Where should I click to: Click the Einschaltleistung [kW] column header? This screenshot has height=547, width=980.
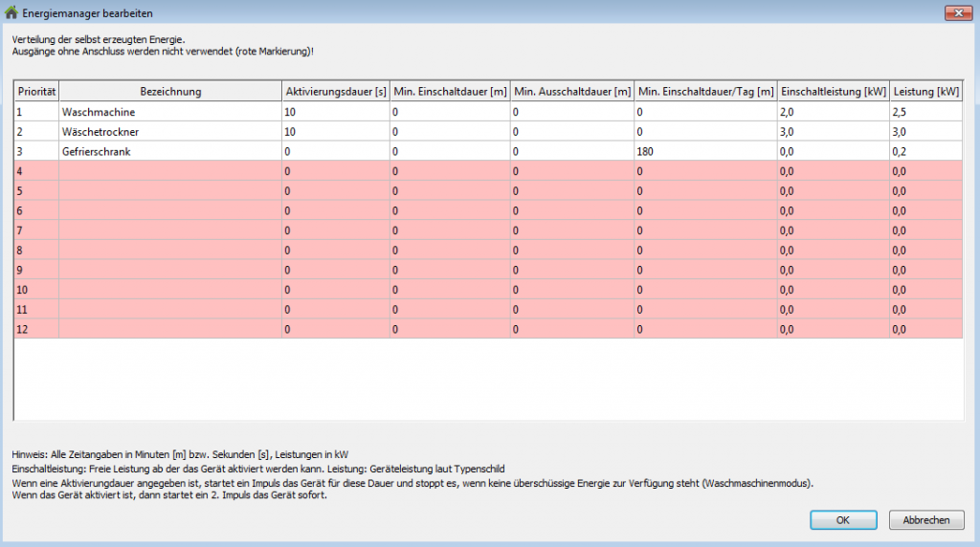(833, 91)
